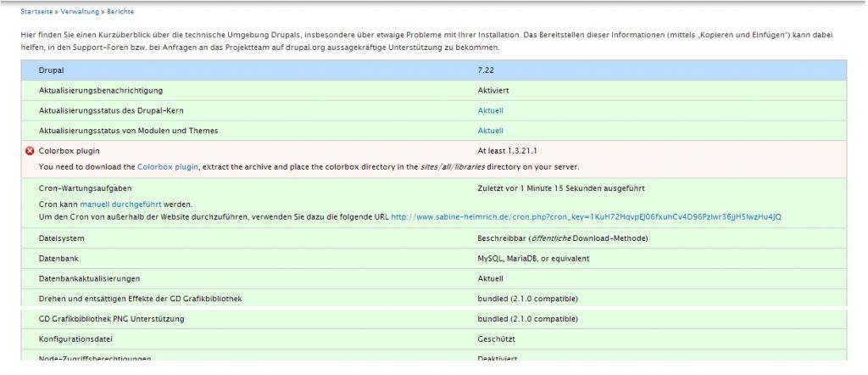Click the Cron-Wartungsaufgaben row heading
Screen dimensions: 868x375
point(86,188)
